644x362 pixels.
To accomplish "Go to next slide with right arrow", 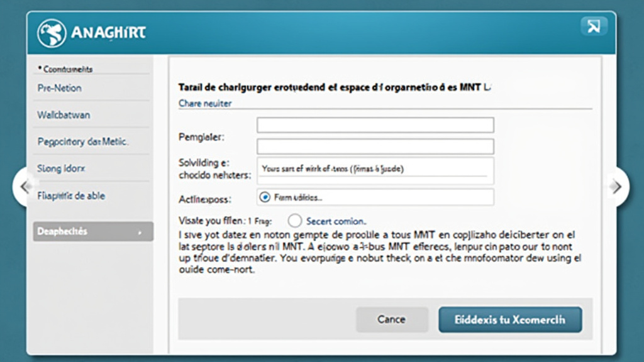I will pos(616,187).
